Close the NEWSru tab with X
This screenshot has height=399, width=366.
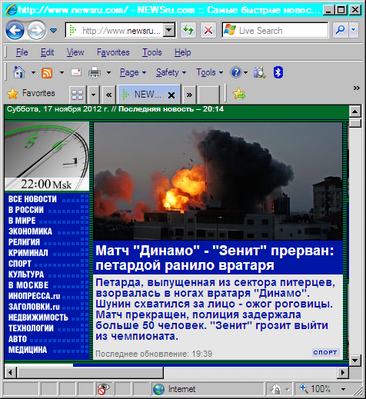(171, 95)
